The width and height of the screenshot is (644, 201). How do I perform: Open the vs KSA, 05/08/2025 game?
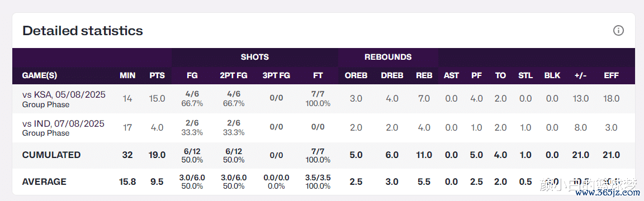pyautogui.click(x=64, y=95)
